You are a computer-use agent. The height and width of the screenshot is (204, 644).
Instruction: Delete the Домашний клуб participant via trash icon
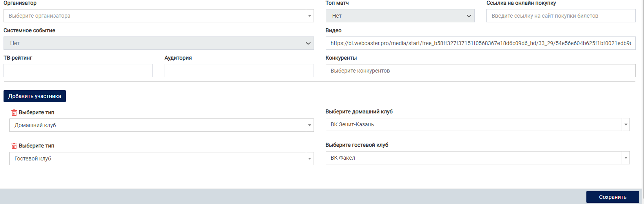point(14,113)
